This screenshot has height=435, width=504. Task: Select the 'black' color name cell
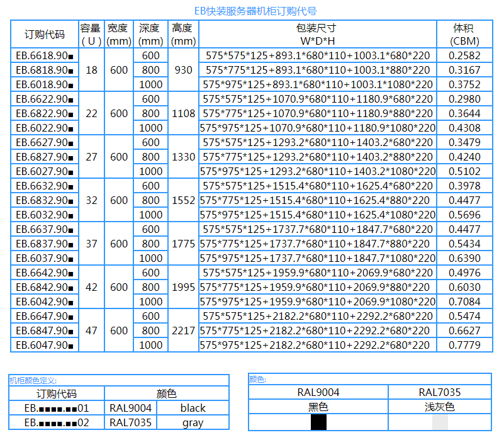(x=193, y=408)
